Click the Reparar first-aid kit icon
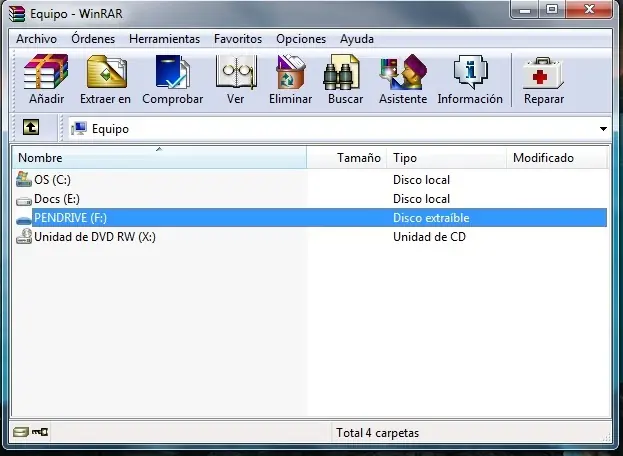The width and height of the screenshot is (623, 456). [x=543, y=73]
